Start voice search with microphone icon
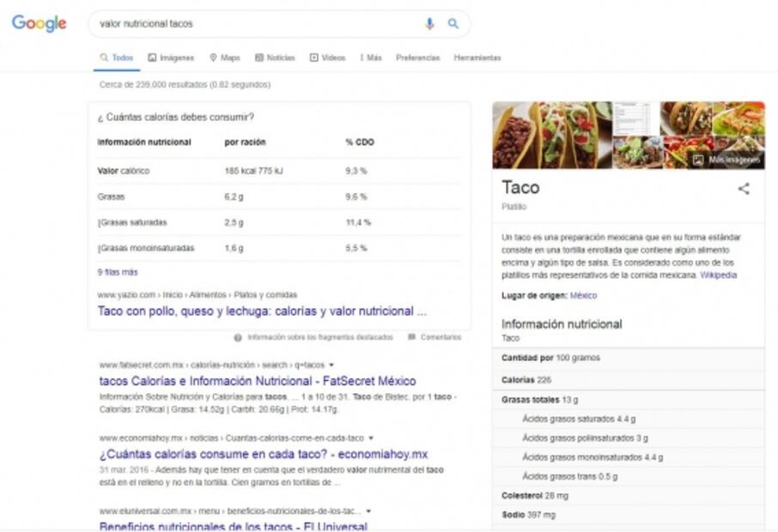This screenshot has height=532, width=778. click(429, 23)
